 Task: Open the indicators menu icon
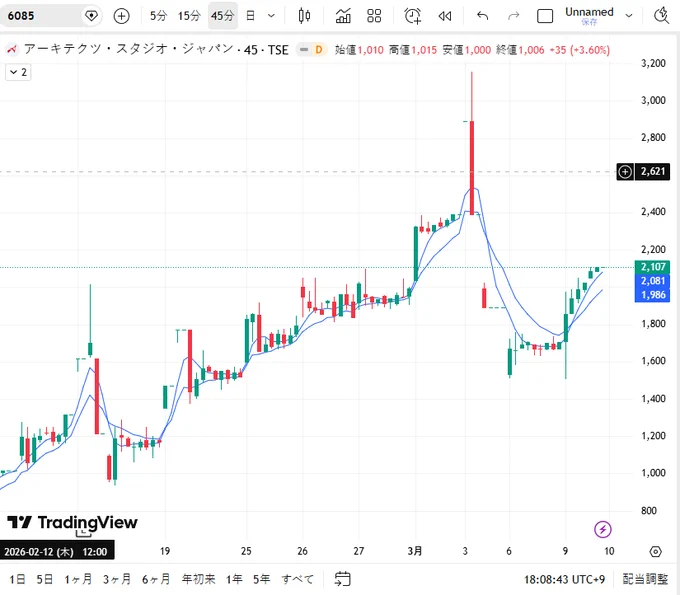[343, 16]
